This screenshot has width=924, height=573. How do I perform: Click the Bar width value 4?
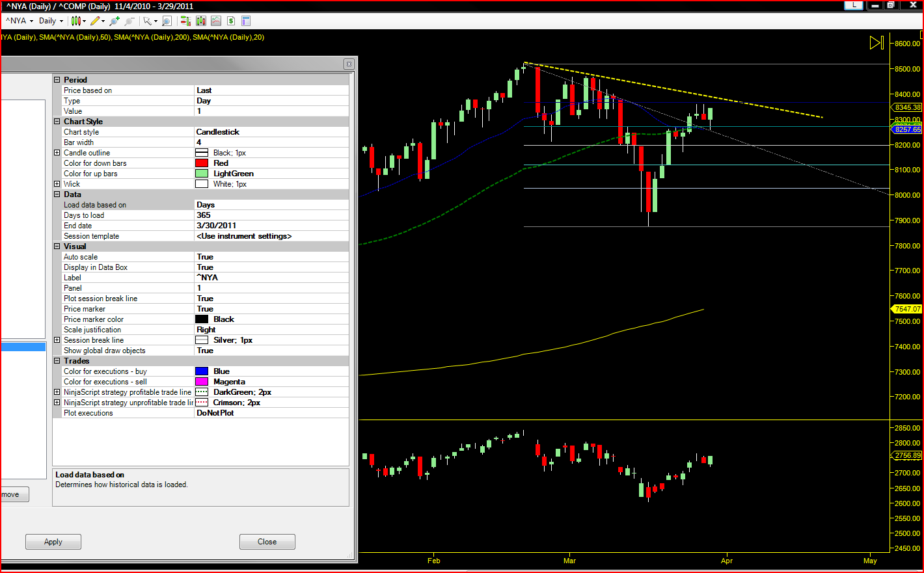272,142
